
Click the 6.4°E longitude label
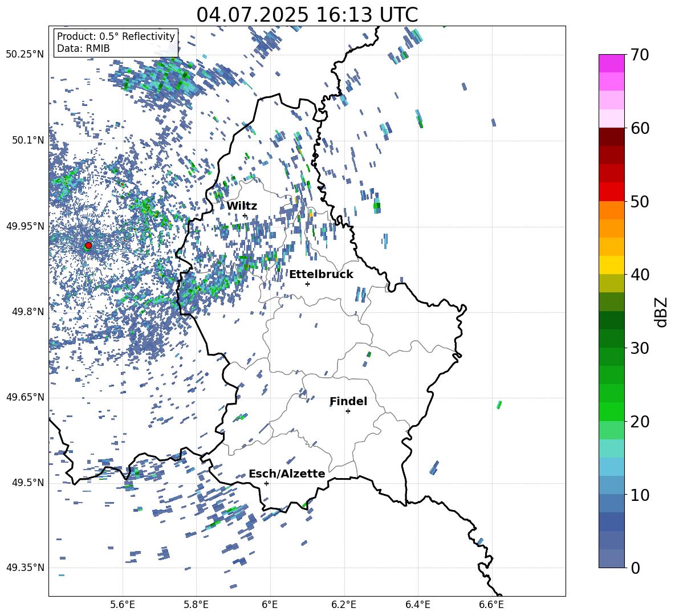417,605
